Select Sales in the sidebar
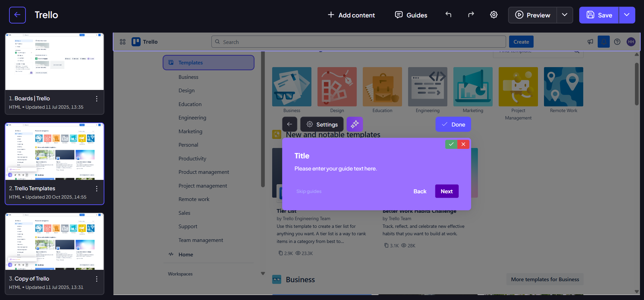644x300 pixels. (x=184, y=213)
